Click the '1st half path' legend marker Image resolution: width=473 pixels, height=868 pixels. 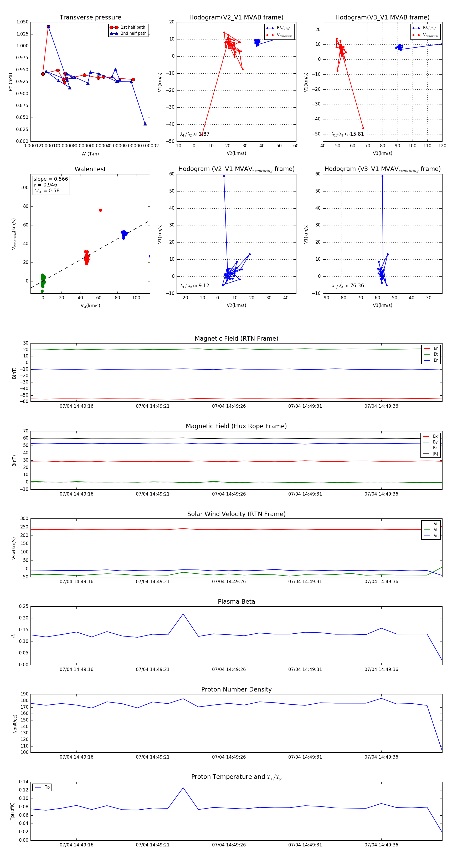click(114, 27)
